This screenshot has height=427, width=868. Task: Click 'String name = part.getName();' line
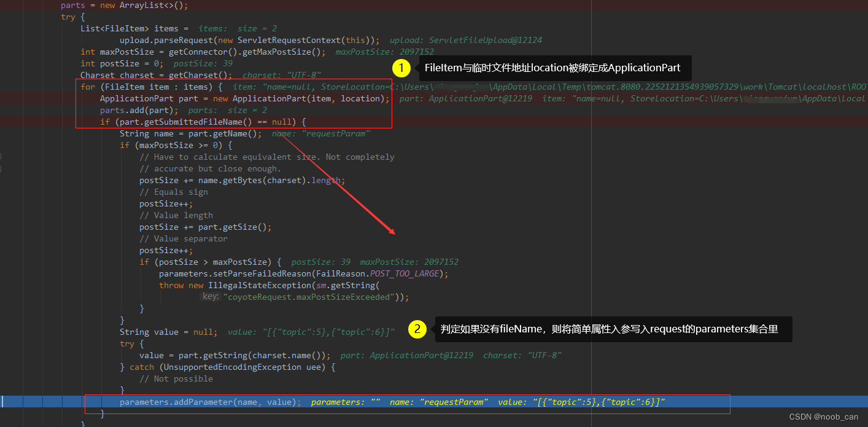(191, 133)
